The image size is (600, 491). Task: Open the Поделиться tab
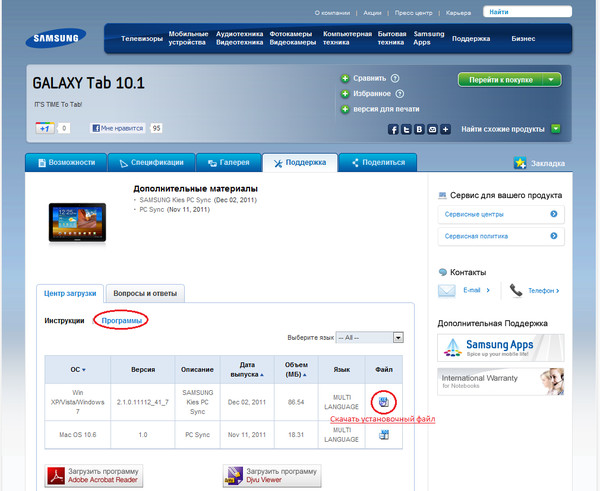pos(378,163)
